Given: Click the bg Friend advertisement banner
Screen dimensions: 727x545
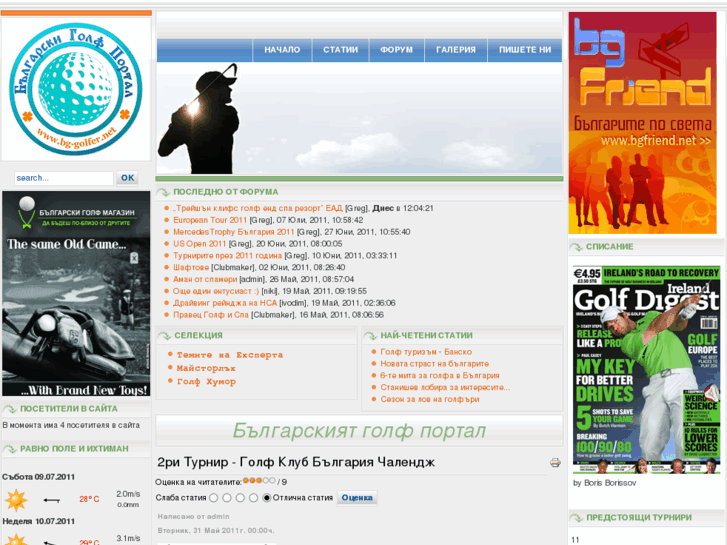Looking at the screenshot, I should coord(643,123).
